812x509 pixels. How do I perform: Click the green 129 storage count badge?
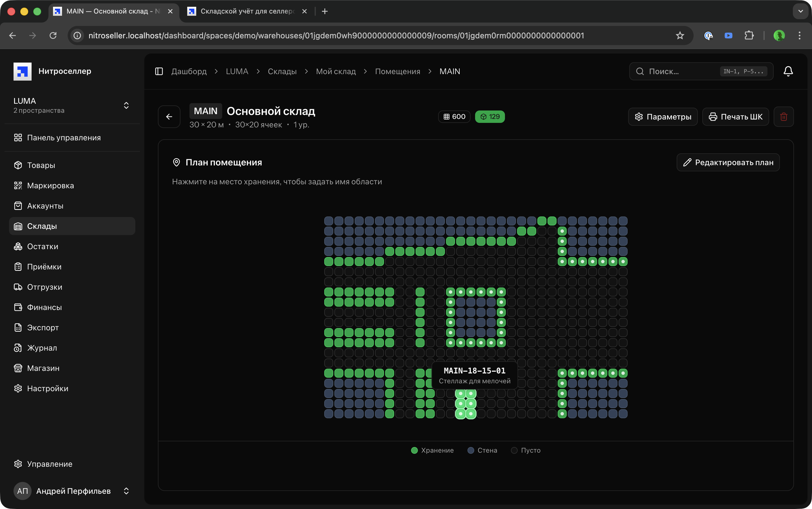[490, 116]
